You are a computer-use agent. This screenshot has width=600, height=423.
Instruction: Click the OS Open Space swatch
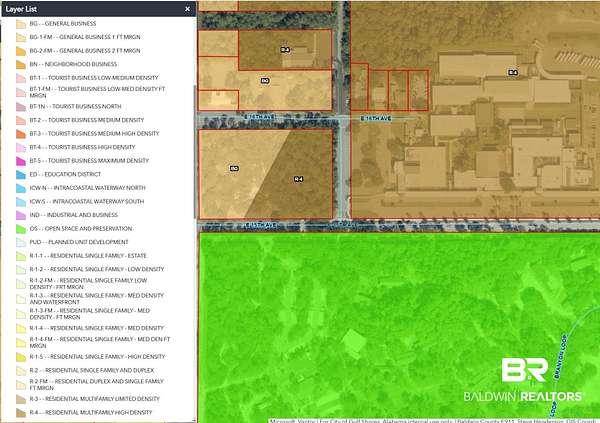[21, 229]
